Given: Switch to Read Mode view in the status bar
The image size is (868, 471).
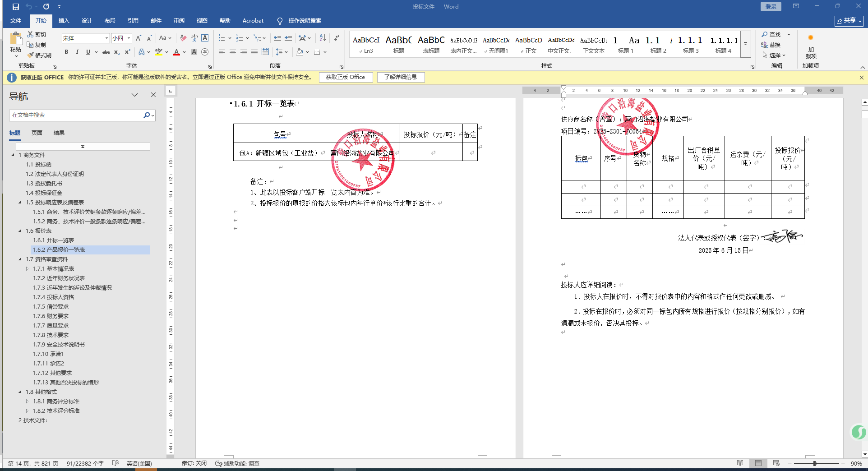Looking at the screenshot, I should click(740, 463).
